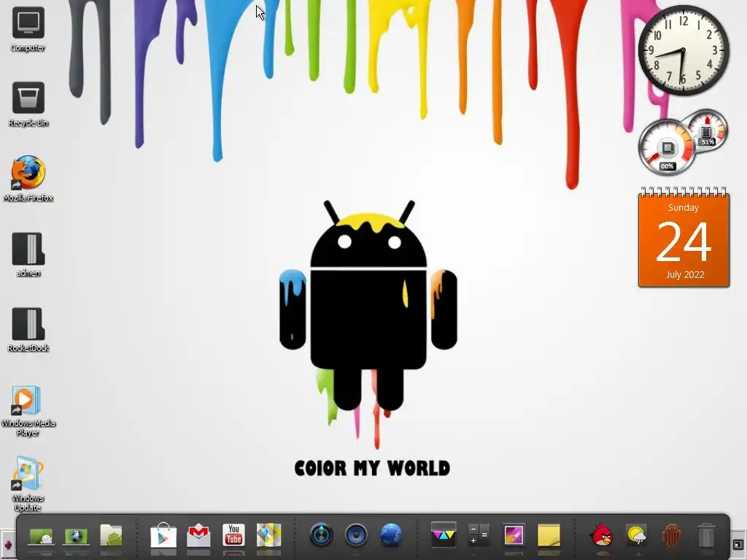Open the blue globe browser dock icon

tap(391, 534)
